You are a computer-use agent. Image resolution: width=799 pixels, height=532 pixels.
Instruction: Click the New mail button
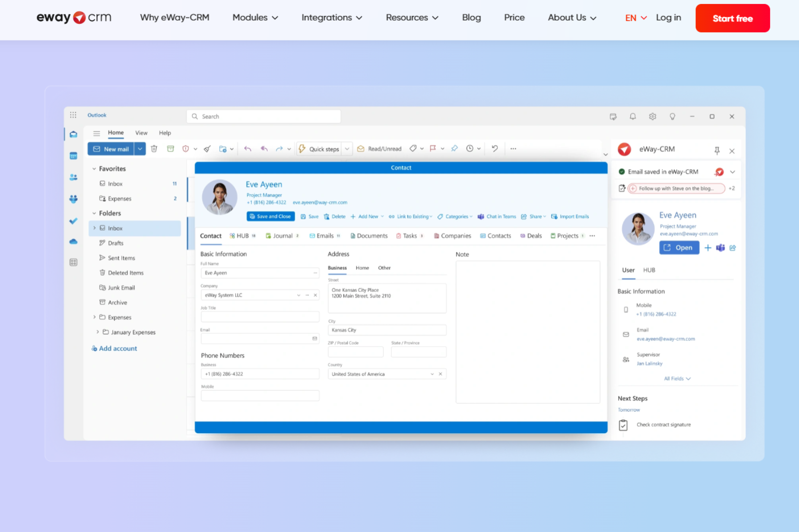[111, 149]
